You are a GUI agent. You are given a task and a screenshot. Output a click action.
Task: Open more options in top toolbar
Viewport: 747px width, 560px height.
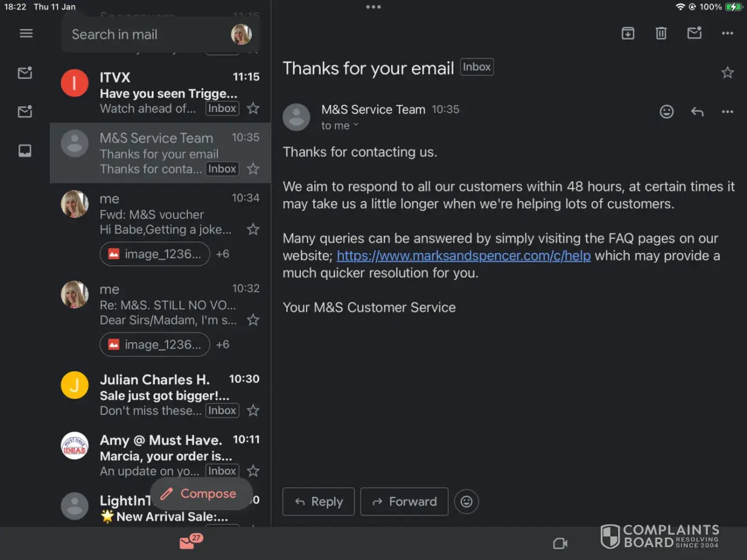point(727,34)
